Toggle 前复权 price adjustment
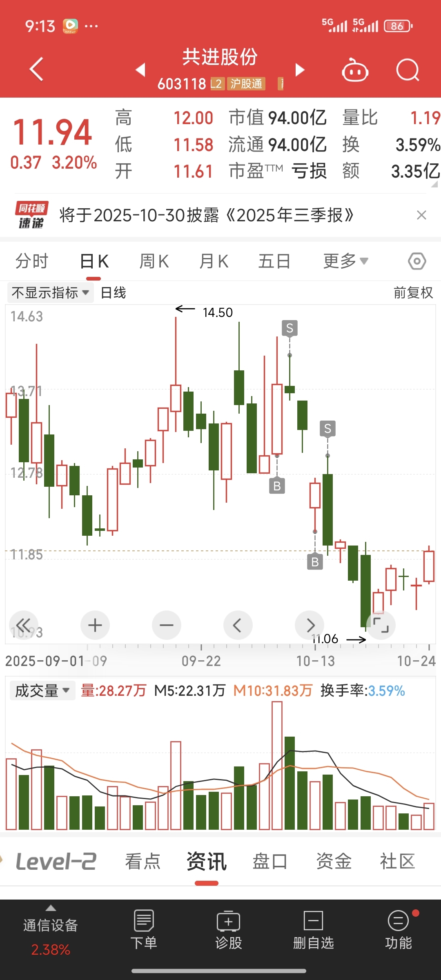The height and width of the screenshot is (980, 441). coord(413,293)
